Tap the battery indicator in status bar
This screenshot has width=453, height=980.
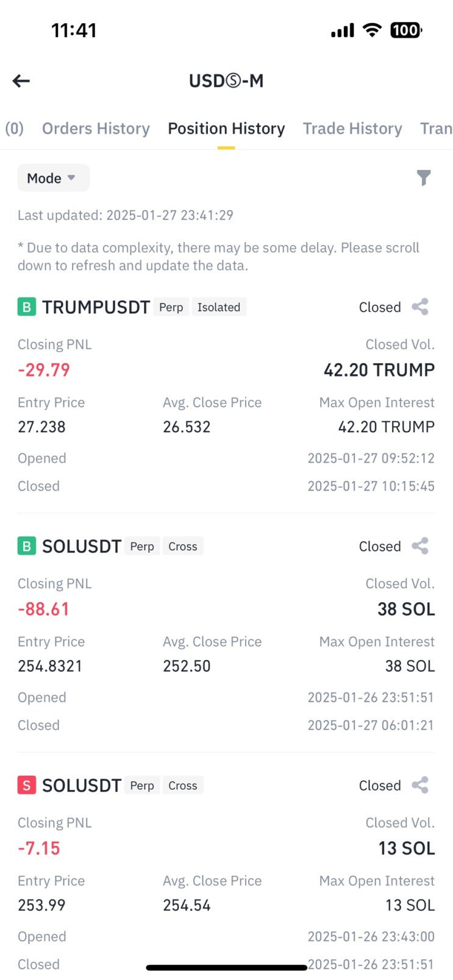(x=405, y=30)
